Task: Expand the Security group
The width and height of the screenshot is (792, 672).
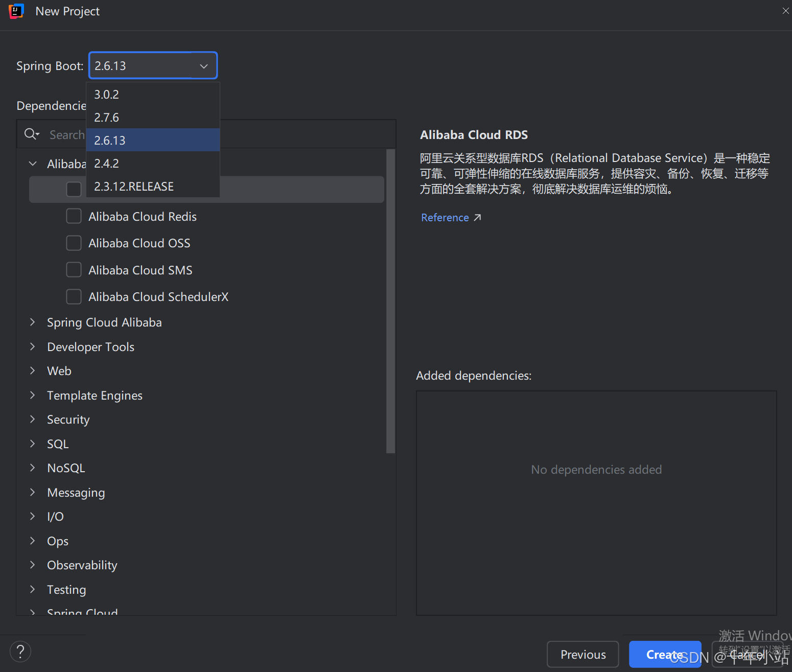Action: pyautogui.click(x=33, y=419)
